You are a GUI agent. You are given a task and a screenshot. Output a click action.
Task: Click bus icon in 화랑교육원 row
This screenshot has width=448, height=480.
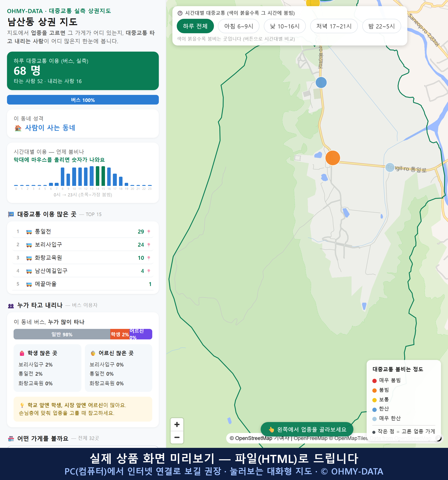(29, 258)
